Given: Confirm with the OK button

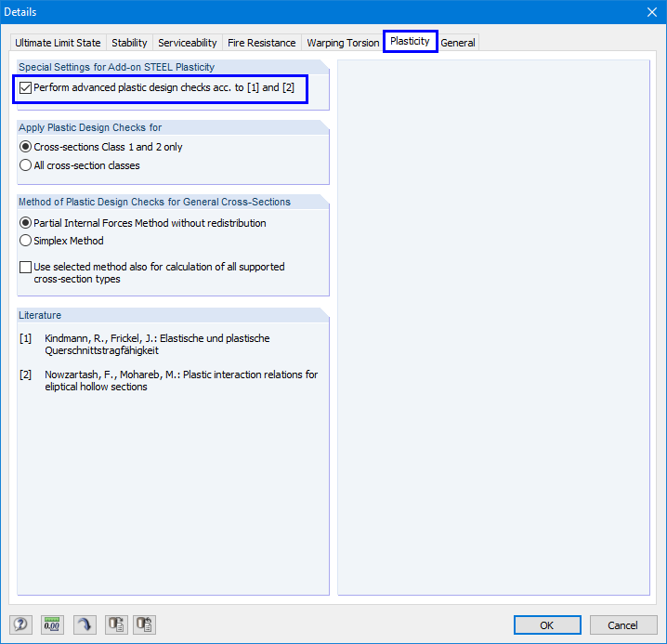Looking at the screenshot, I should click(x=547, y=624).
